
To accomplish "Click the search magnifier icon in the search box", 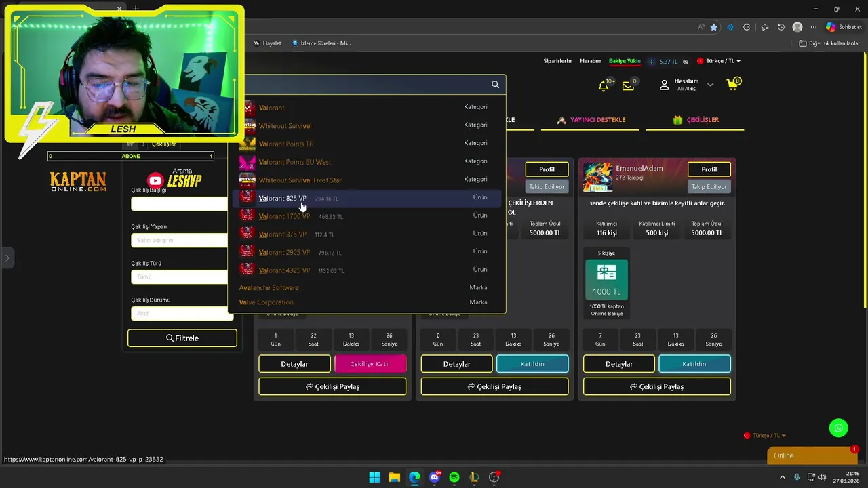I will [x=495, y=85].
